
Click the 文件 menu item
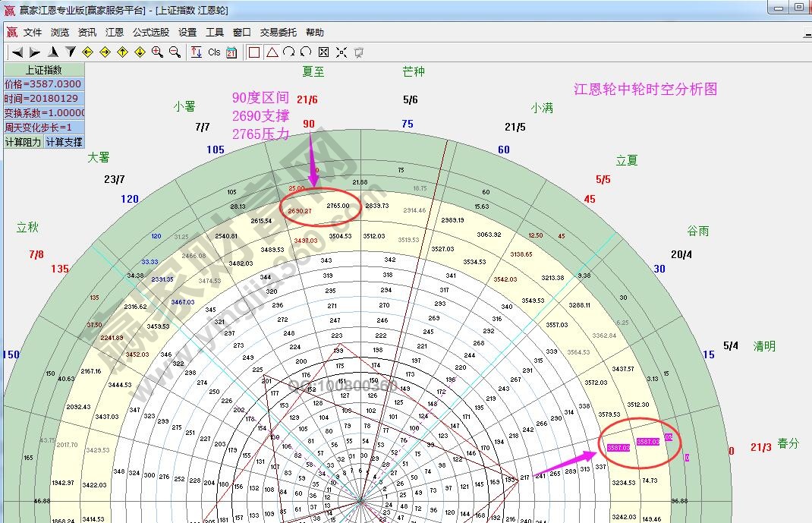[x=32, y=32]
